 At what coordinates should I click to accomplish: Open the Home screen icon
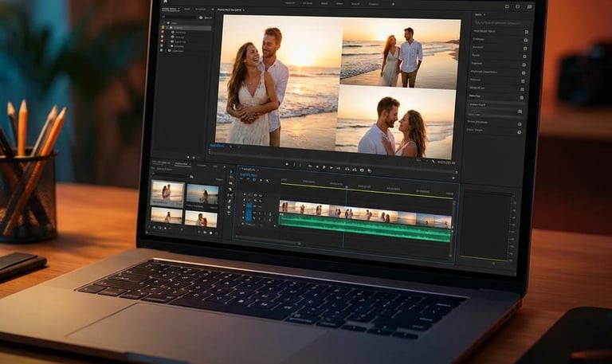click(x=166, y=2)
